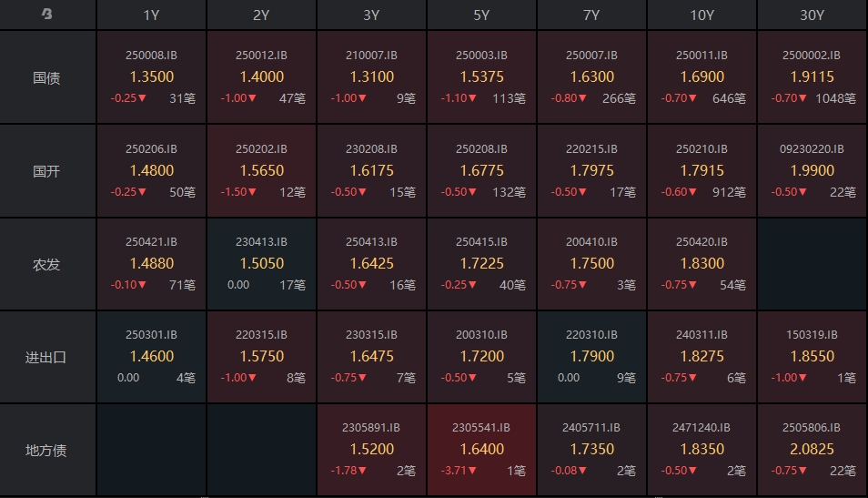The width and height of the screenshot is (868, 498).
Task: Click the logo icon in the header corner
Action: coord(47,15)
